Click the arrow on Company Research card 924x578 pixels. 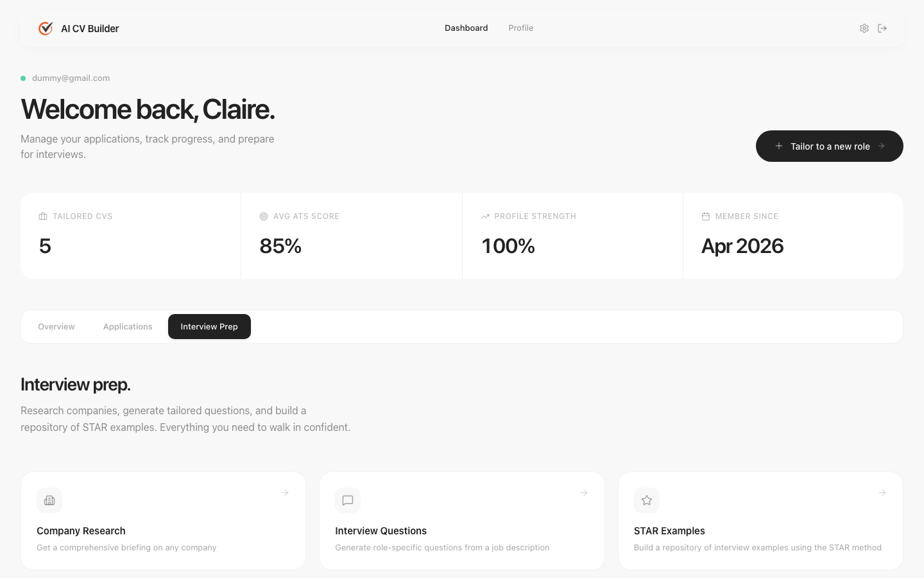(285, 493)
